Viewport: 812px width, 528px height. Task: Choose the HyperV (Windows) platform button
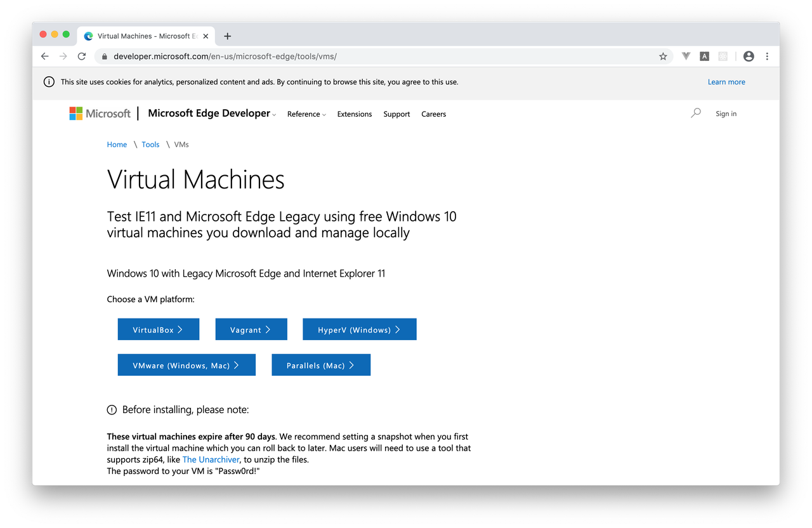(360, 329)
